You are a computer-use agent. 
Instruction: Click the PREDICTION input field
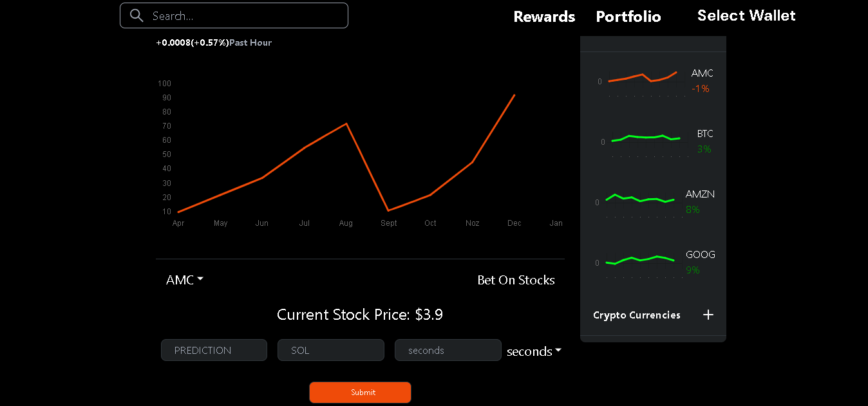pyautogui.click(x=214, y=350)
